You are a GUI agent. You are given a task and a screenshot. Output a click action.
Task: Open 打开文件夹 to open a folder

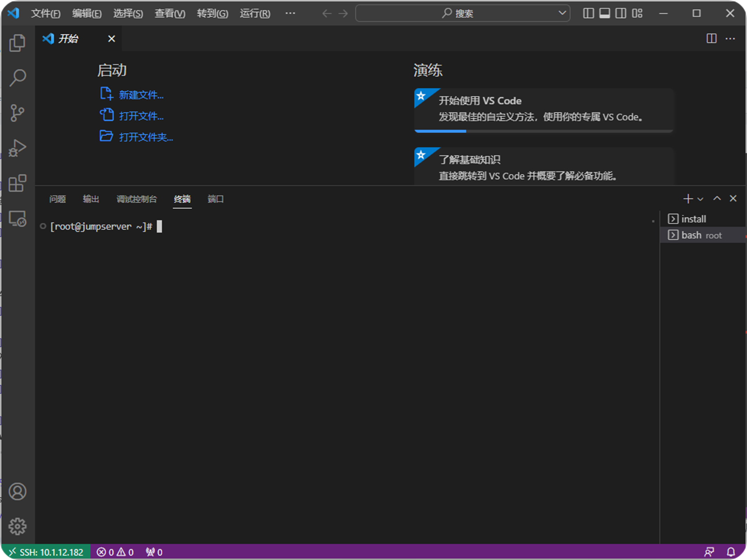(145, 137)
